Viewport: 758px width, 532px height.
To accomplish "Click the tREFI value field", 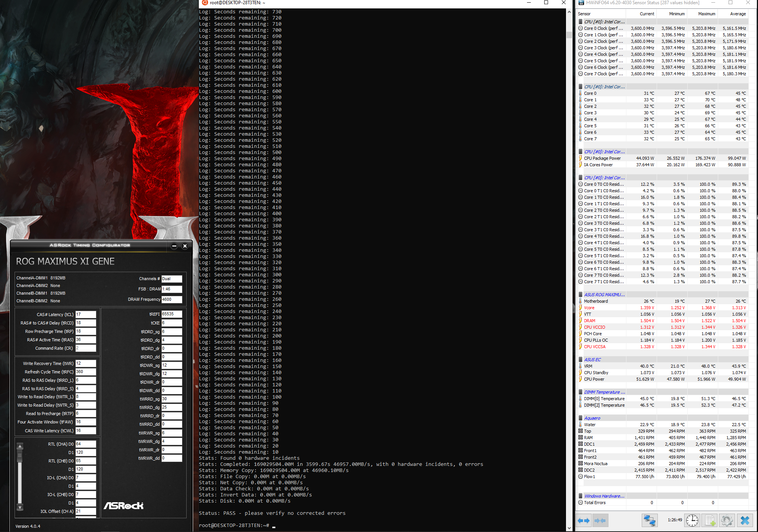I will click(x=171, y=314).
